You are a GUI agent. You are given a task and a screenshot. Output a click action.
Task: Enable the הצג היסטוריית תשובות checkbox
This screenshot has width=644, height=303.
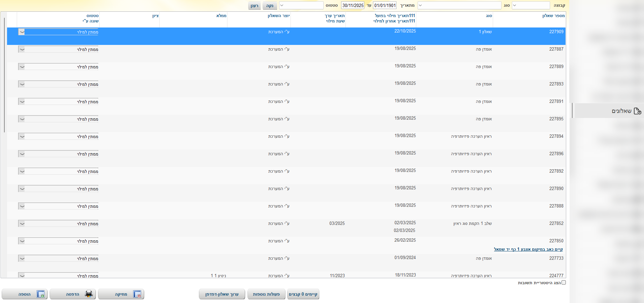(x=563, y=283)
